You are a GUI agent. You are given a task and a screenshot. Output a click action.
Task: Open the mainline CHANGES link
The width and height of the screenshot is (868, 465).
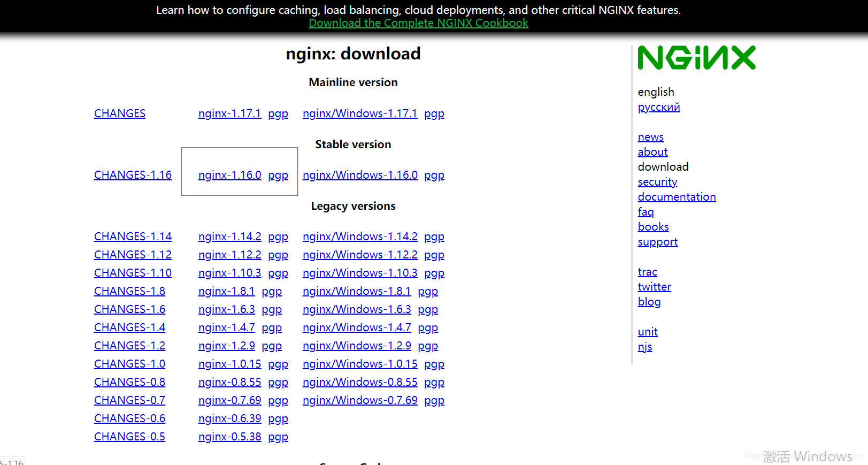(x=120, y=113)
